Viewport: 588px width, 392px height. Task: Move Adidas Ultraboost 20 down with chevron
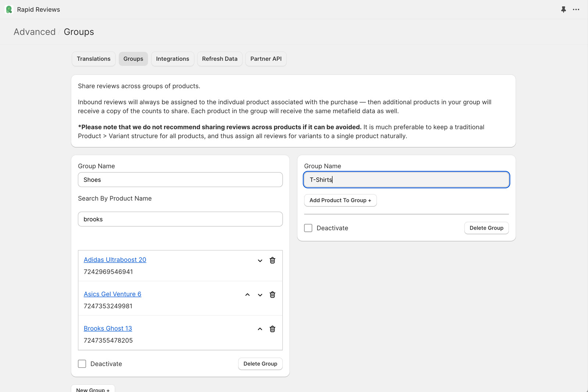click(260, 260)
